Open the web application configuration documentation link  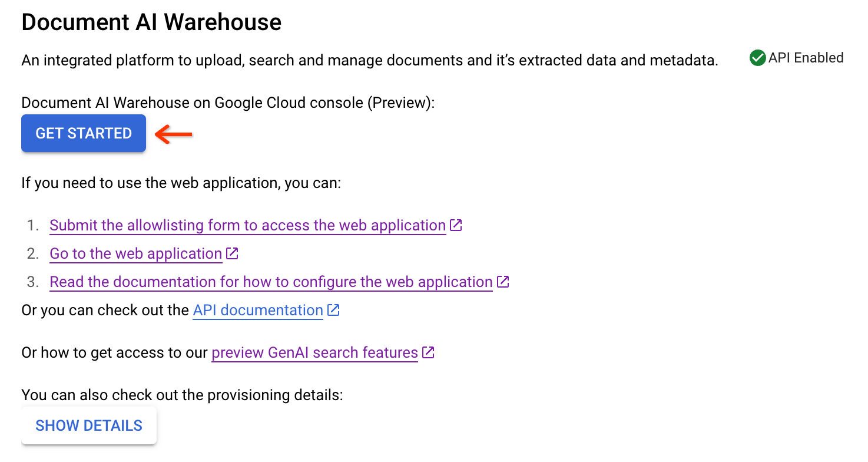[x=271, y=282]
